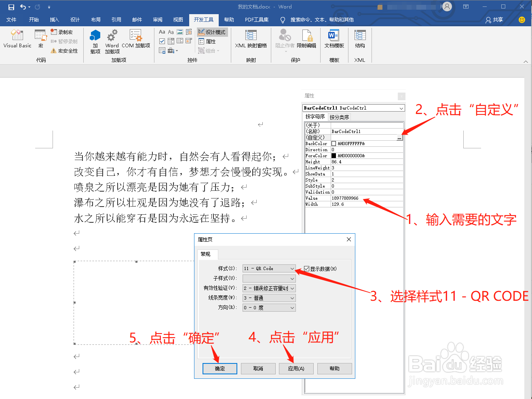Switch to the 插入 ribbon tab
Viewport: 532px width, 399px height.
54,20
